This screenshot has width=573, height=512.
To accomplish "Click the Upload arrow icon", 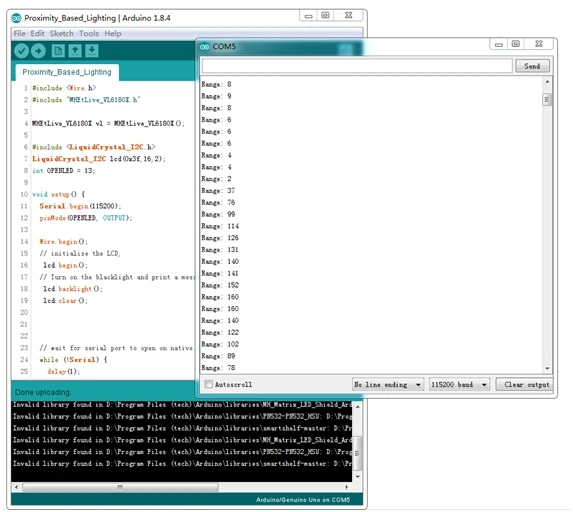I will pos(38,51).
